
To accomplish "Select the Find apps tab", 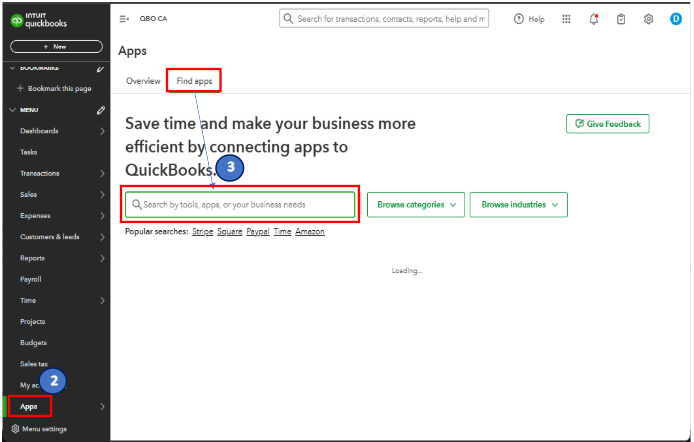I will point(194,81).
